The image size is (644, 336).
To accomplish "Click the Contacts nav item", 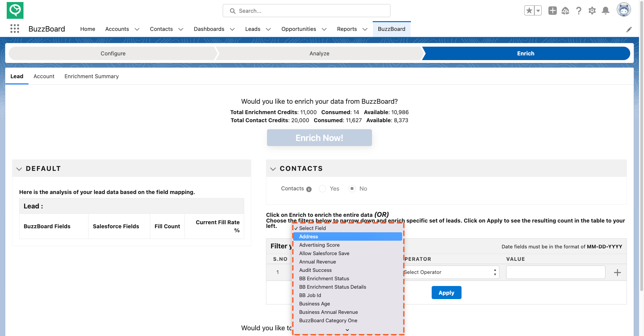I will click(161, 29).
